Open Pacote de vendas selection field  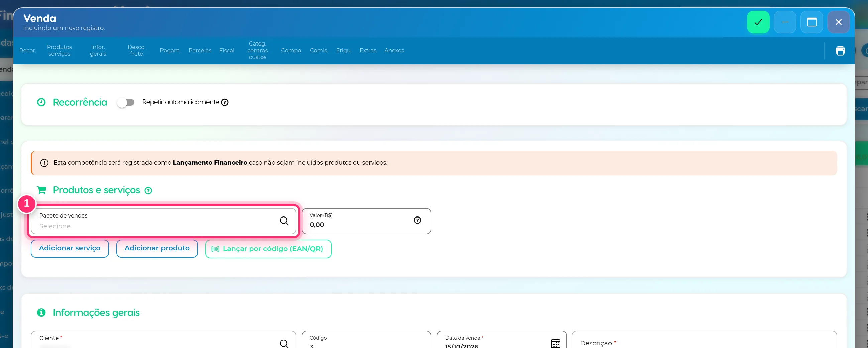164,221
